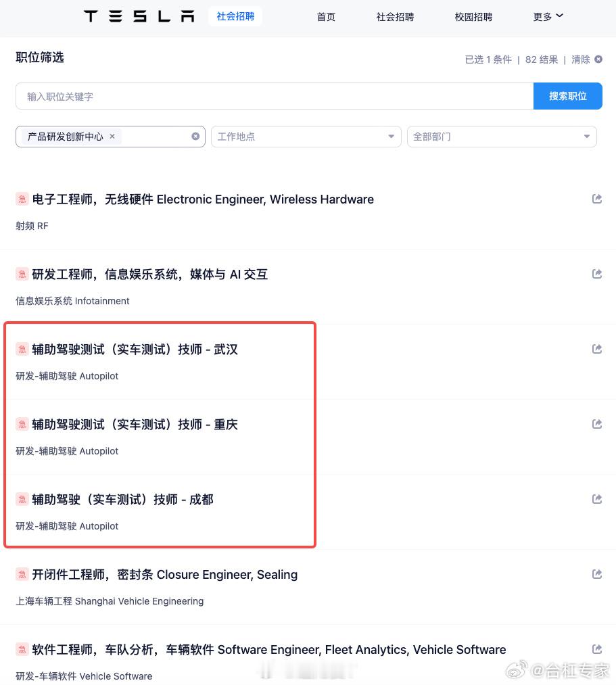The width and height of the screenshot is (616, 685).
Task: Click the 82 结果 count text
Action: tap(542, 60)
